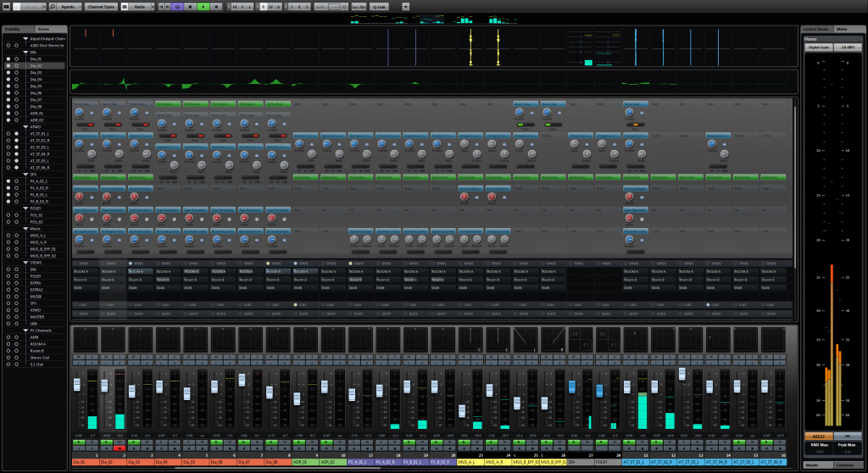868x473 pixels.
Task: Click the green play button in toolbar
Action: 203,6
